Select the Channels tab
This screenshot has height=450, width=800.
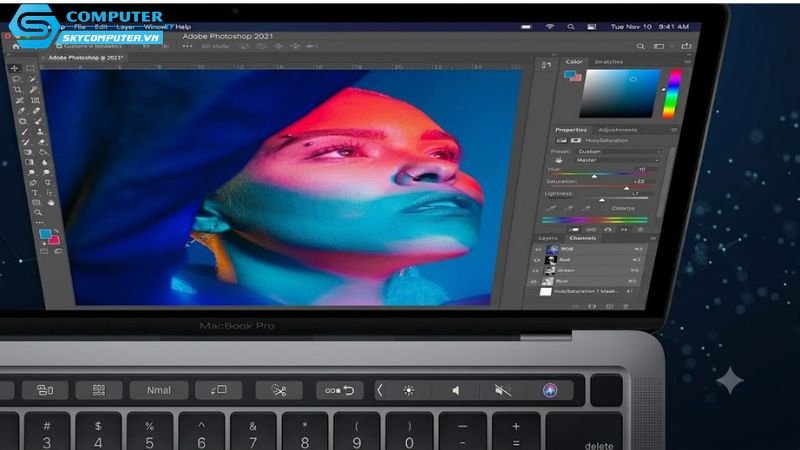(583, 238)
